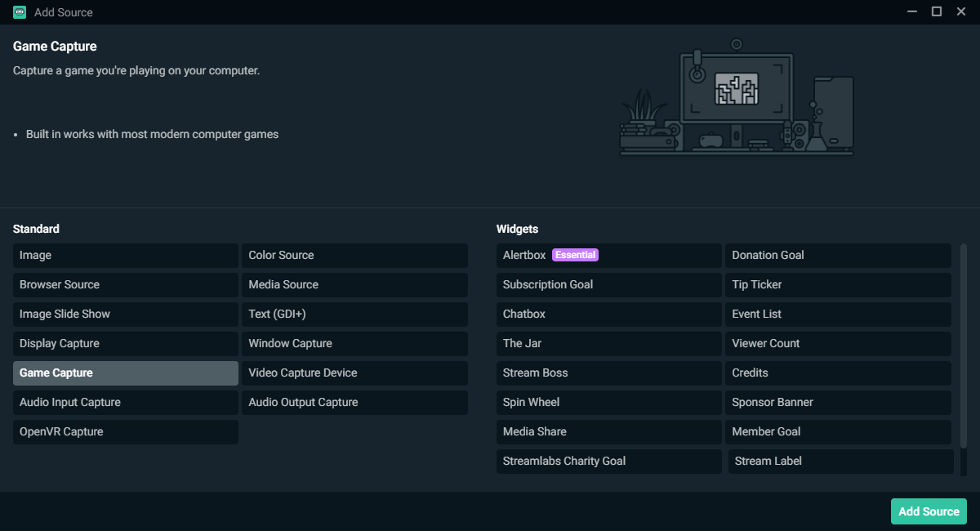Viewport: 980px width, 531px height.
Task: Select the Credits widget
Action: (838, 373)
